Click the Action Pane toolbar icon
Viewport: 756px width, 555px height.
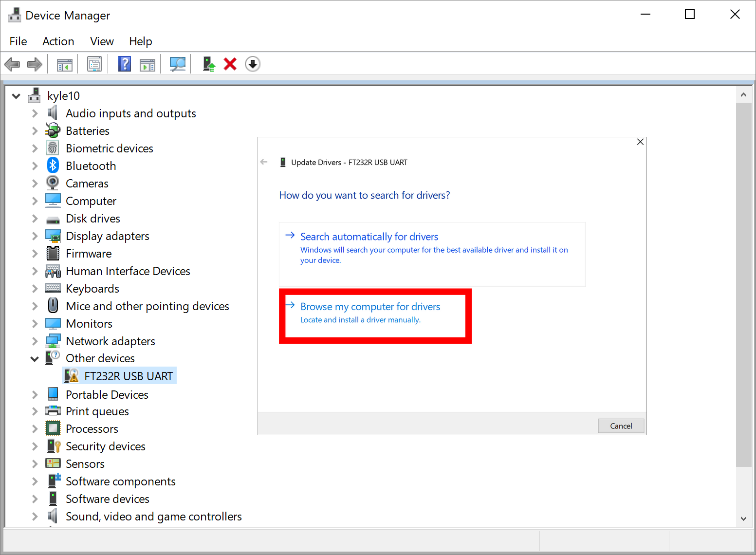click(147, 64)
